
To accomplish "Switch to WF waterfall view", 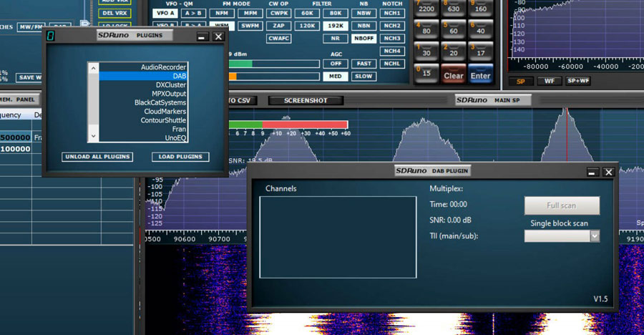I will pyautogui.click(x=549, y=81).
